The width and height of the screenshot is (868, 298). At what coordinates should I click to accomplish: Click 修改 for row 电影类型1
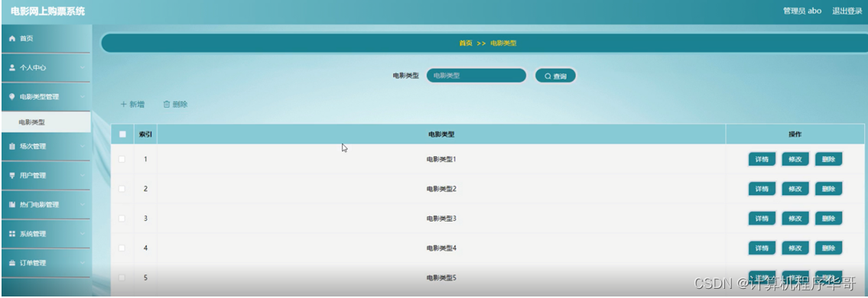[x=795, y=159]
